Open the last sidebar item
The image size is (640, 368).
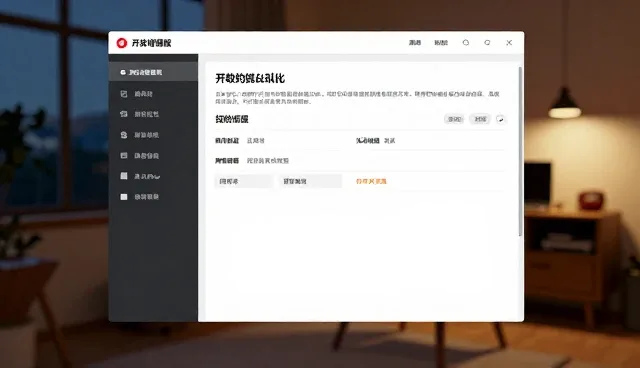(x=153, y=197)
